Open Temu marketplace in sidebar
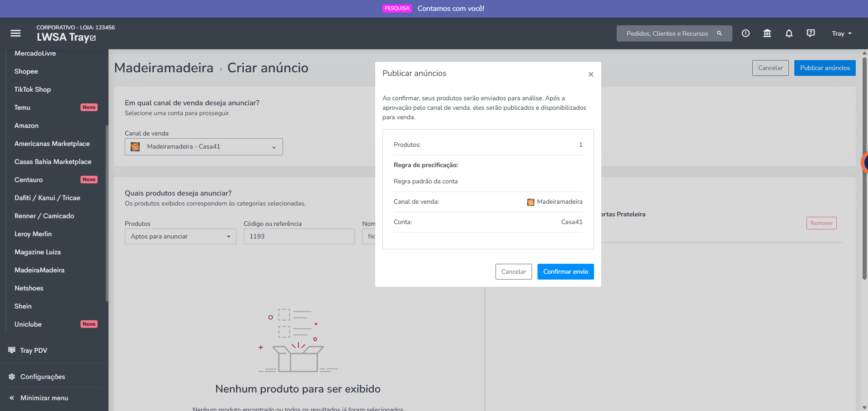This screenshot has height=411, width=868. (x=22, y=107)
